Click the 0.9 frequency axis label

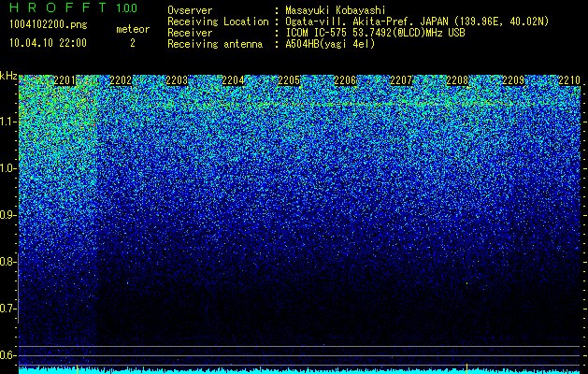tap(7, 215)
